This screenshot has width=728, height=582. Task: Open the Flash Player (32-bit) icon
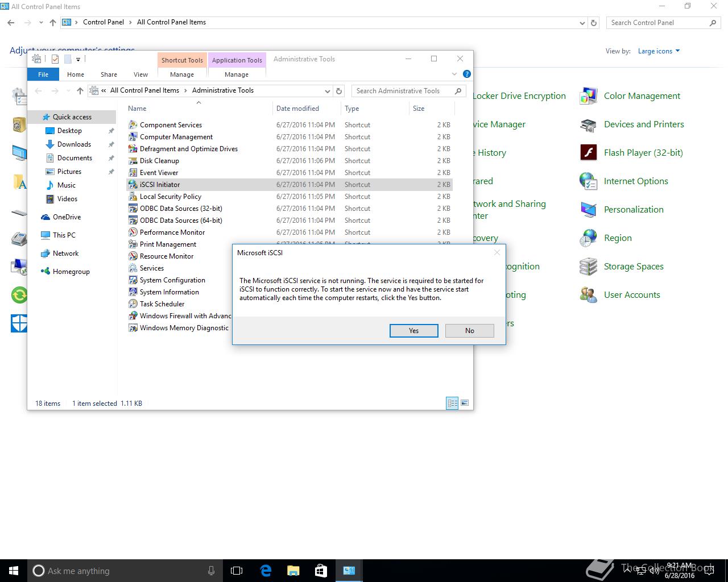tap(588, 153)
